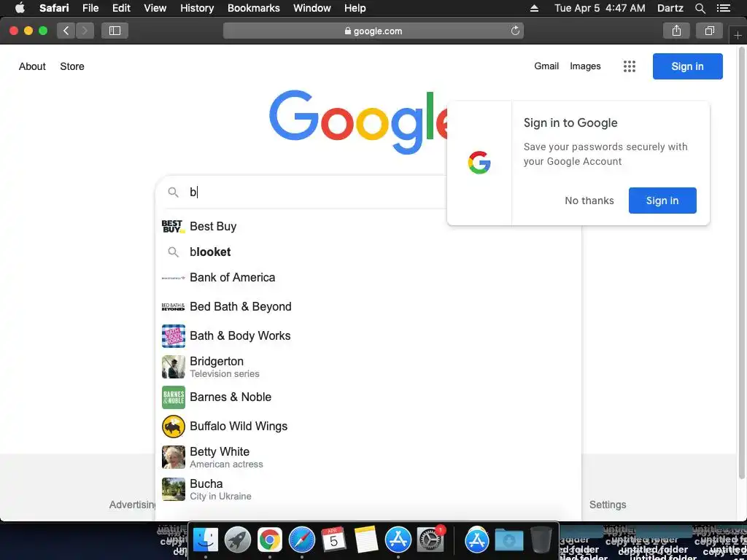Image resolution: width=747 pixels, height=560 pixels.
Task: Click Sign in inside the Google popup
Action: [662, 201]
